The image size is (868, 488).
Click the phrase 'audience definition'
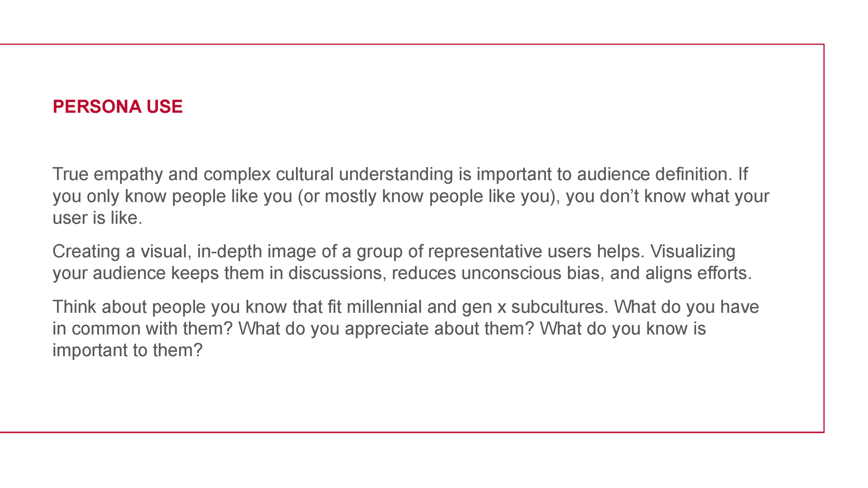pyautogui.click(x=652, y=174)
